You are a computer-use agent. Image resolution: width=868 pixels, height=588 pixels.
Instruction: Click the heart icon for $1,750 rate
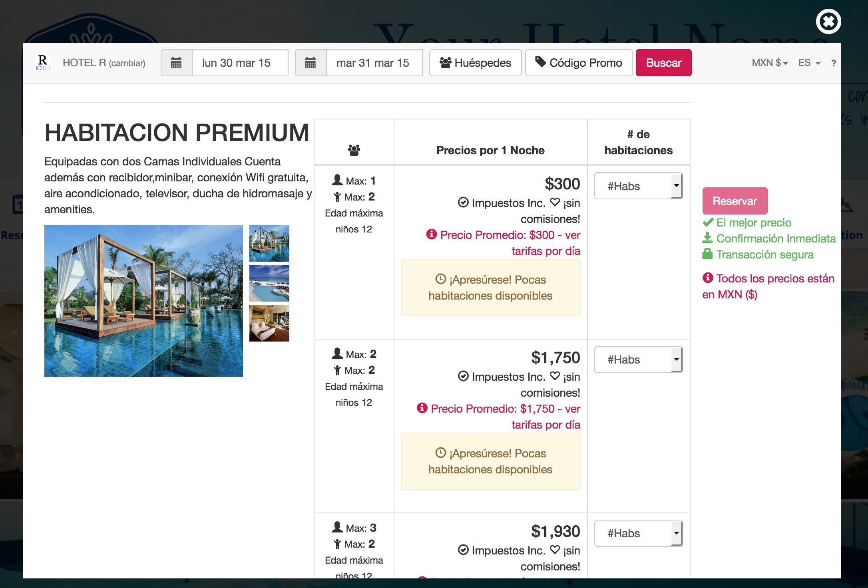click(x=555, y=376)
